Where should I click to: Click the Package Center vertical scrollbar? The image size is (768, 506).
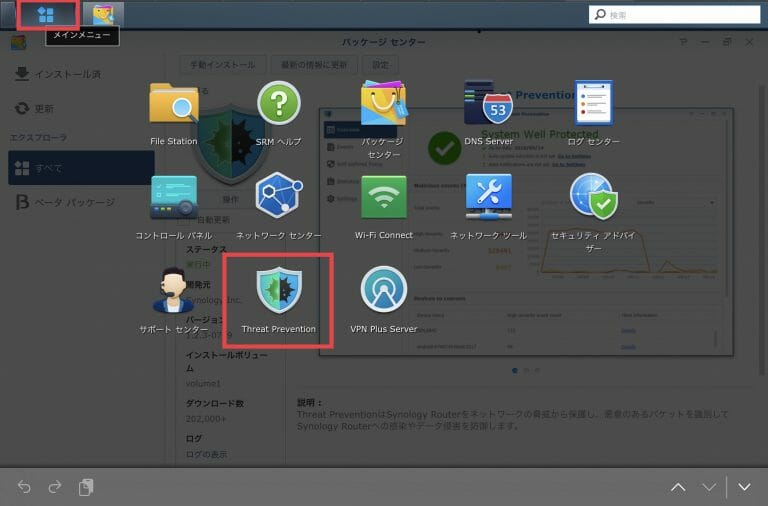[762, 230]
